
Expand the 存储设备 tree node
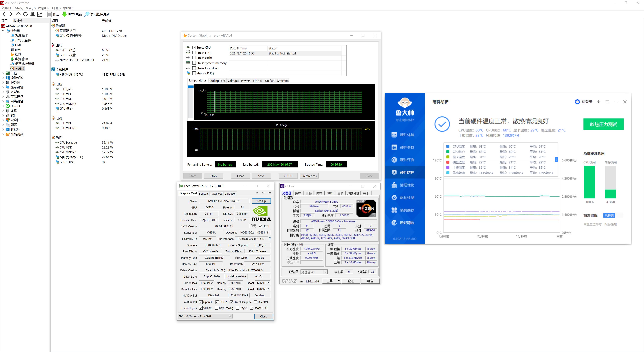3,96
